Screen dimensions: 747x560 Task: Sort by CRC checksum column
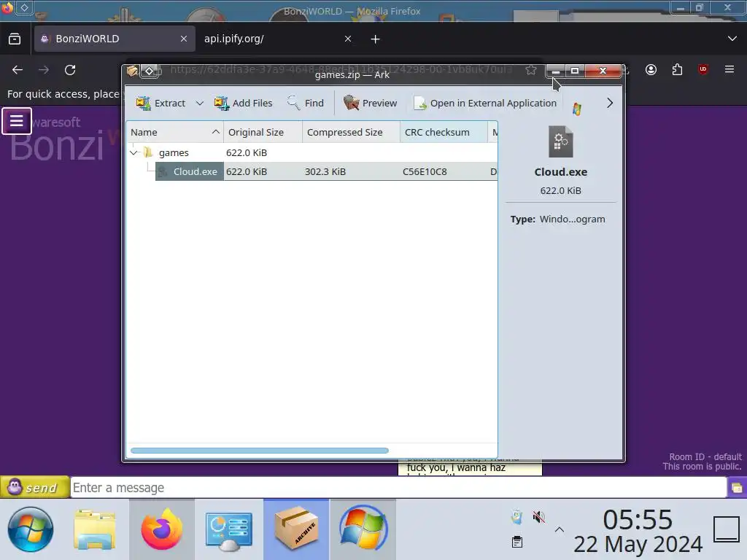[x=444, y=132]
